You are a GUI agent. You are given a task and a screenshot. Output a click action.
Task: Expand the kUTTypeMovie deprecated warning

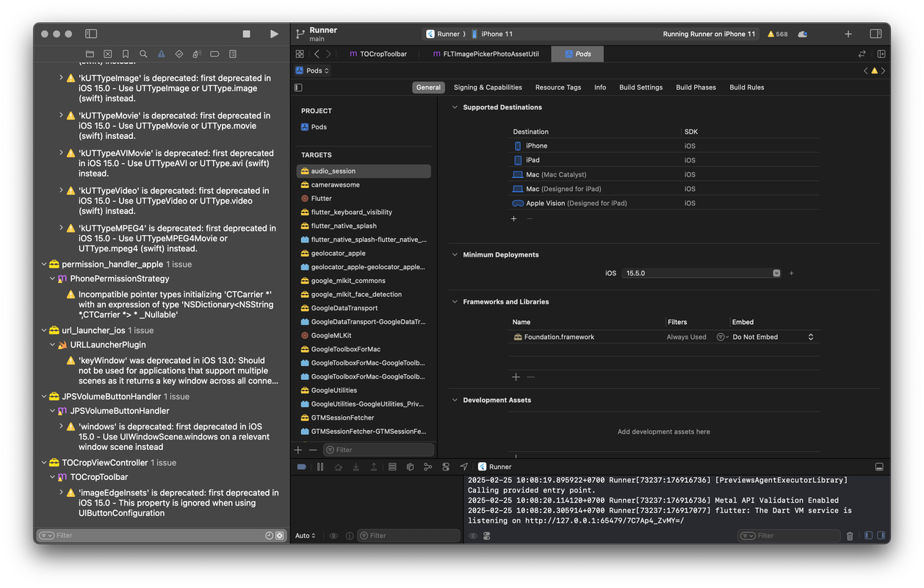[61, 115]
